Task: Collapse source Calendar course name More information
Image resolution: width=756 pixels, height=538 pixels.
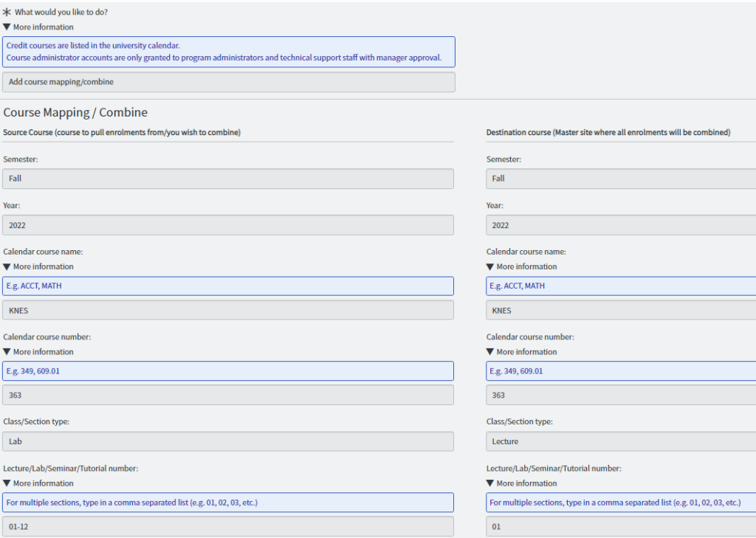Action: (38, 266)
